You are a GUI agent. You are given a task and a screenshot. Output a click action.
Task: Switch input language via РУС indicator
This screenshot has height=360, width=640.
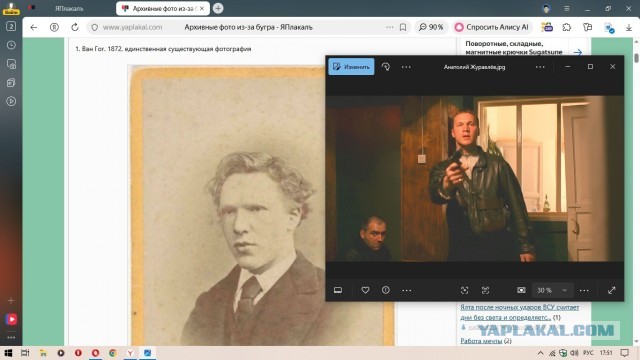(x=588, y=353)
